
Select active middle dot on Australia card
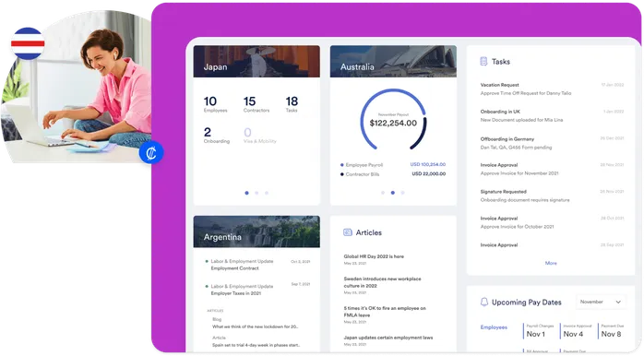393,193
